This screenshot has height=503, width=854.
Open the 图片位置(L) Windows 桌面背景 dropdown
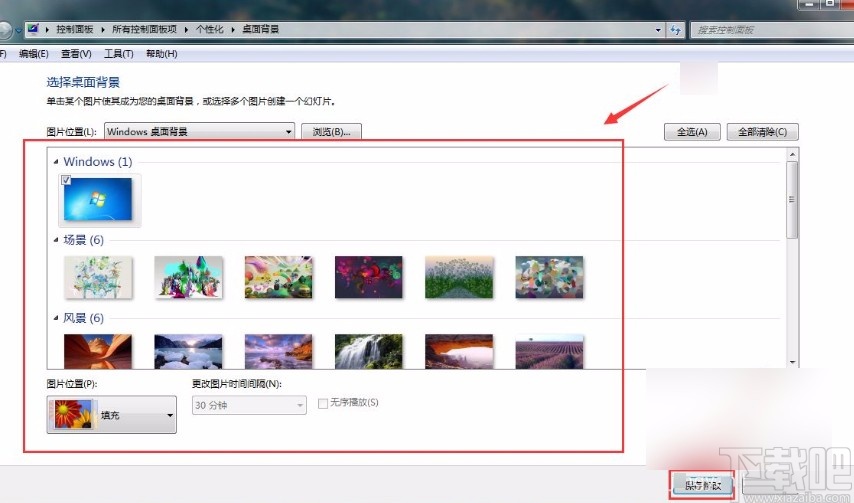(199, 131)
